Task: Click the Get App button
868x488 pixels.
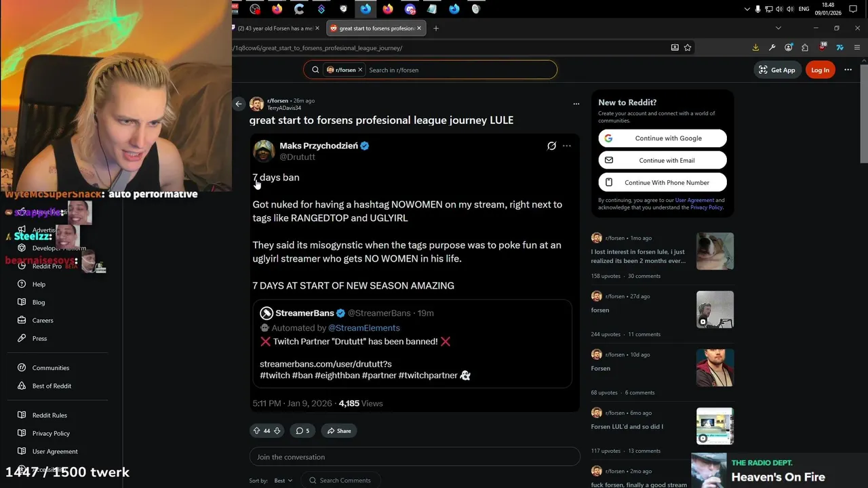Action: coord(777,70)
